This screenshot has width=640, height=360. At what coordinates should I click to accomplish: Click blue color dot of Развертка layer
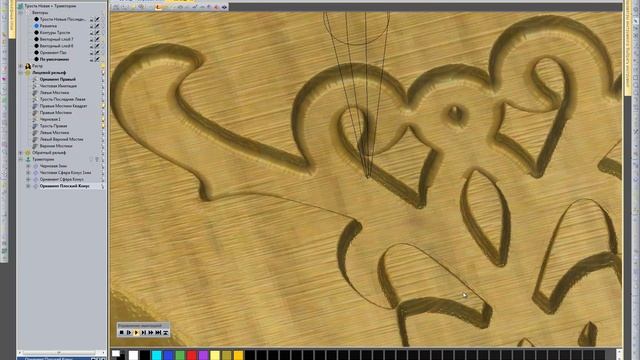pyautogui.click(x=36, y=26)
